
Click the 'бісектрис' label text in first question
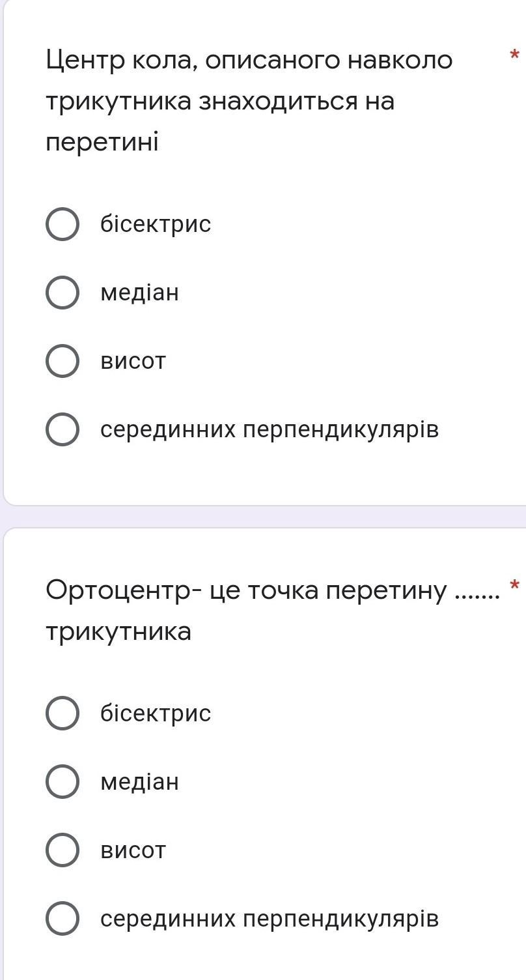coord(156,224)
